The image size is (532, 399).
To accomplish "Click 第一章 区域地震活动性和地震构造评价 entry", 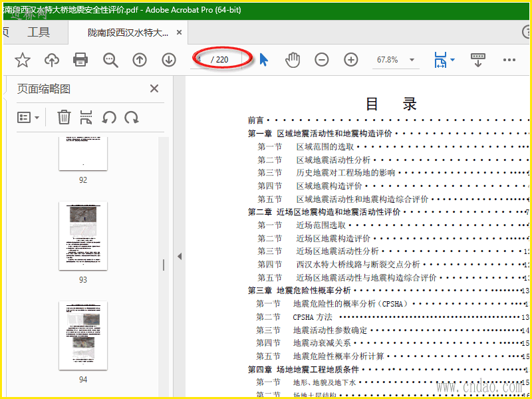I will click(320, 134).
